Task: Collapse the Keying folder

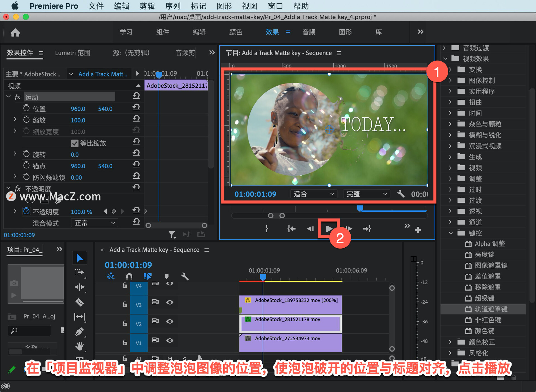Action: click(x=451, y=233)
